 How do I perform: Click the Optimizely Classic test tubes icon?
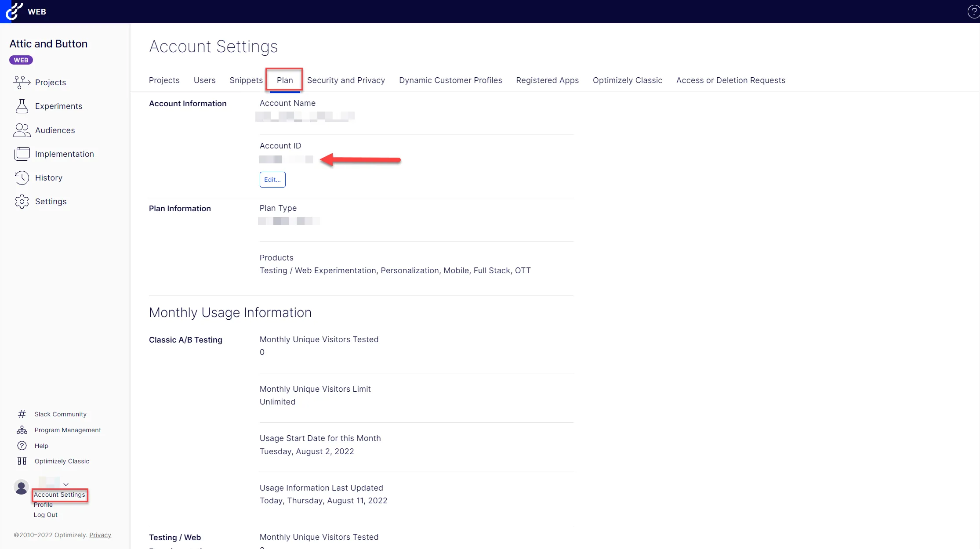[x=22, y=461]
